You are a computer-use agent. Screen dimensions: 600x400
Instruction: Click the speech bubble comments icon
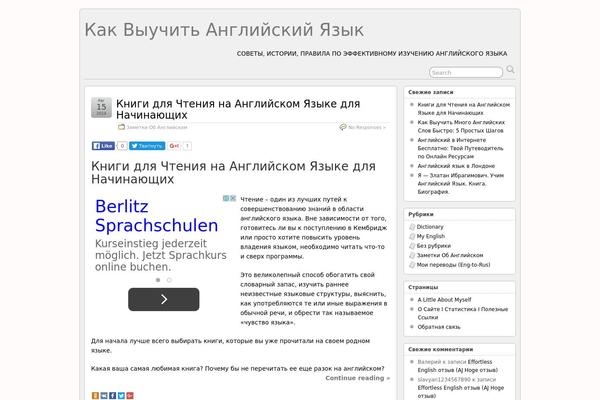343,127
